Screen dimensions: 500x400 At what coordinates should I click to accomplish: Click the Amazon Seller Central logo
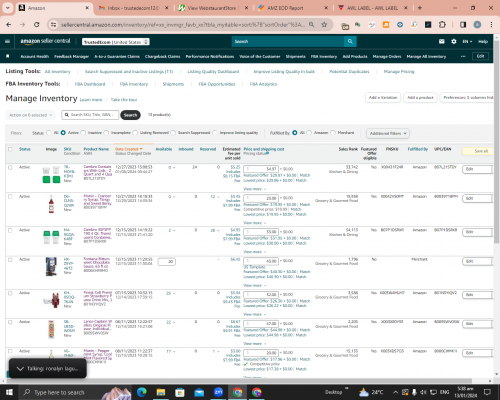point(45,41)
